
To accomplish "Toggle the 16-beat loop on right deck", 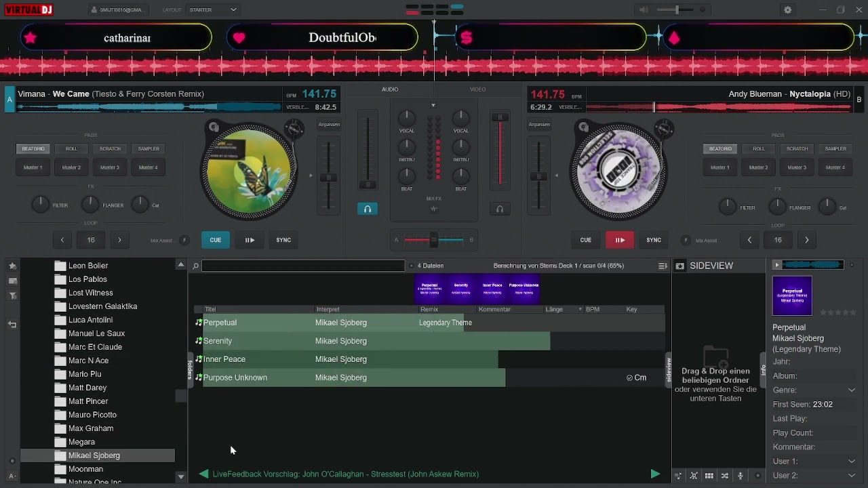I will click(778, 240).
